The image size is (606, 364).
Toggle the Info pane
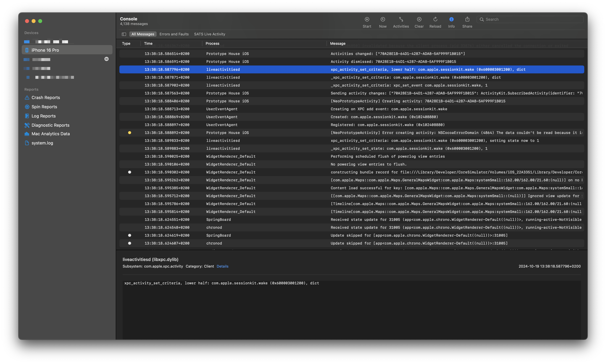pos(451,22)
